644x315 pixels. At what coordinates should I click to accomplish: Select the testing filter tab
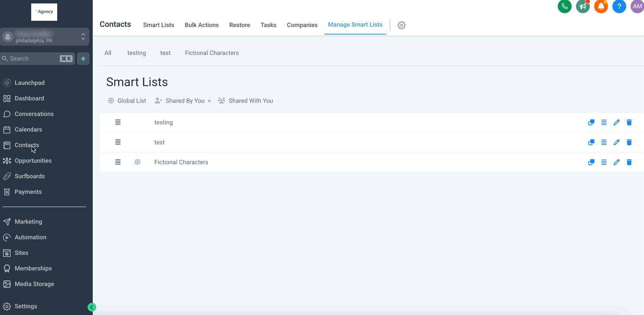(x=137, y=53)
